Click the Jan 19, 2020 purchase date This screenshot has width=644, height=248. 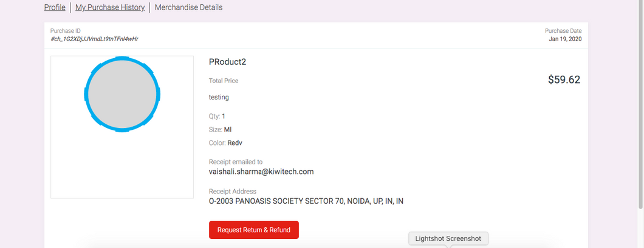pos(565,39)
